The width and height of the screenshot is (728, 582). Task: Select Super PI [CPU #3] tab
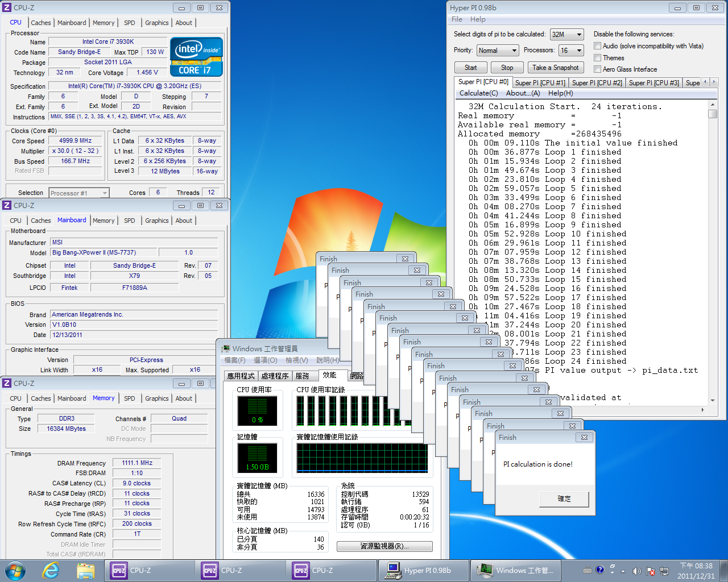[653, 83]
